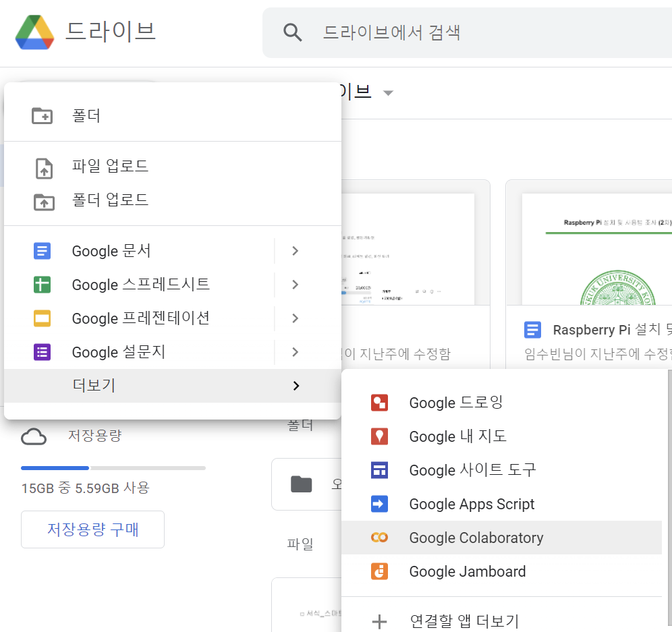Click the file upload icon
The image size is (672, 632).
click(x=44, y=168)
